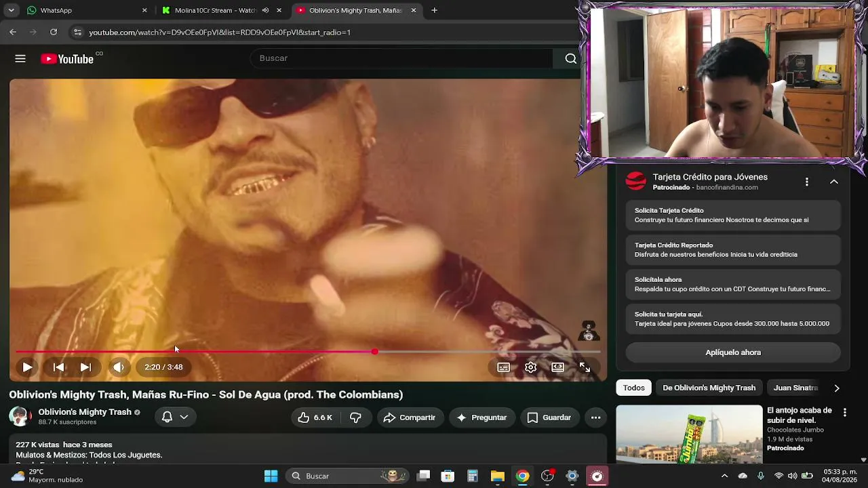Open the clock showing 05:33 p. m.
The image size is (868, 488).
(x=840, y=476)
